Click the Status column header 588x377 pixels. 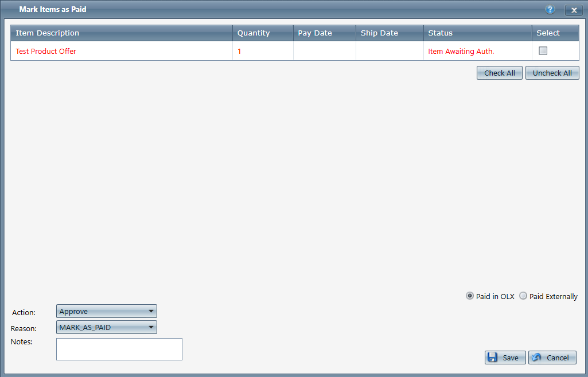click(x=441, y=33)
